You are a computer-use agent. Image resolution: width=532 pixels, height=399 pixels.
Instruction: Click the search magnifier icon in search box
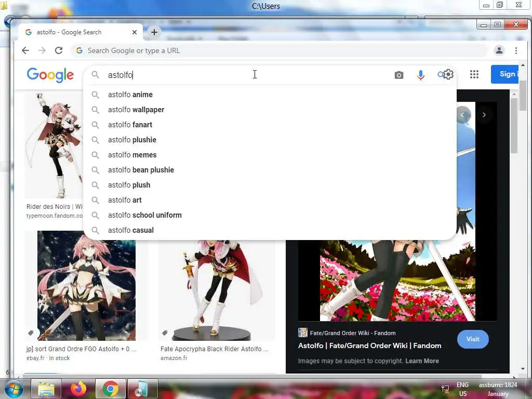(x=96, y=75)
